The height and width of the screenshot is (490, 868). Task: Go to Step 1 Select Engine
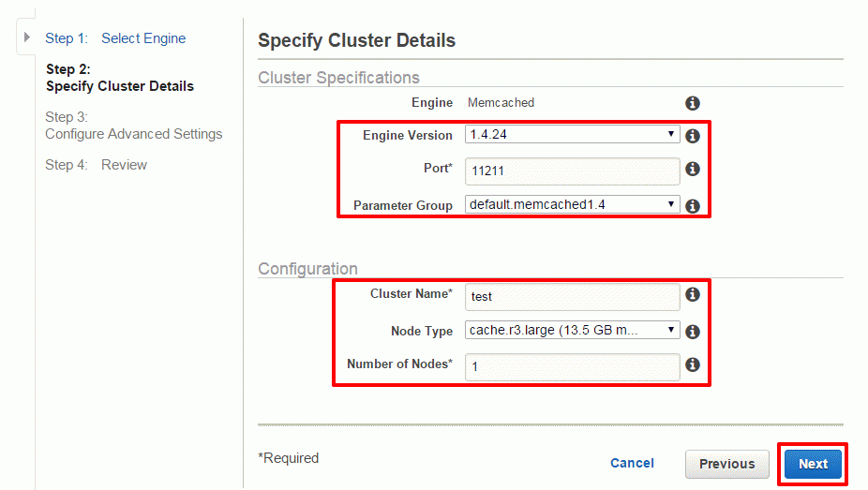(115, 38)
